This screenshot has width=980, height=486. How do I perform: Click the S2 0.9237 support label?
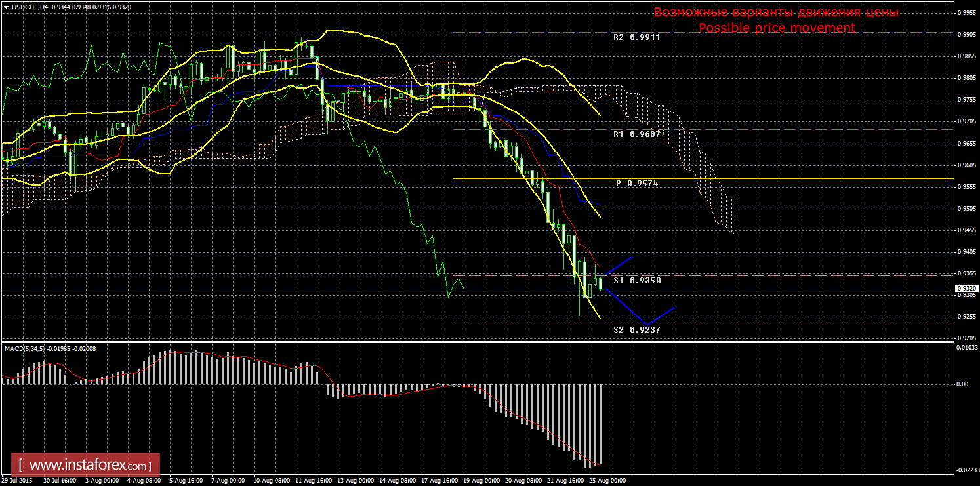pyautogui.click(x=636, y=330)
